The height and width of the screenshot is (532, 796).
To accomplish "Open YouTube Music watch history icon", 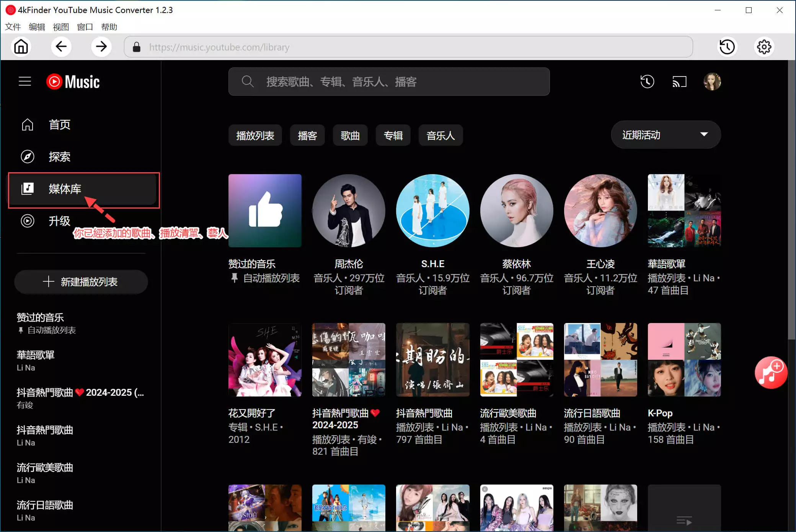I will (x=647, y=82).
